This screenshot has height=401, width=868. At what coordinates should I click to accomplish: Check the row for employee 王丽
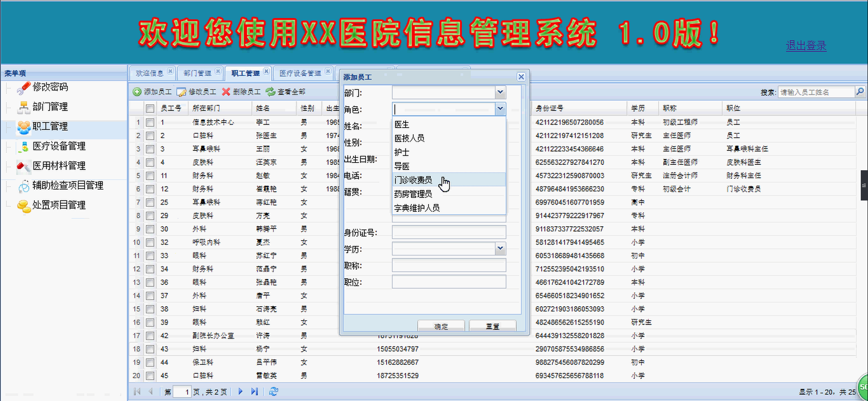pyautogui.click(x=150, y=149)
